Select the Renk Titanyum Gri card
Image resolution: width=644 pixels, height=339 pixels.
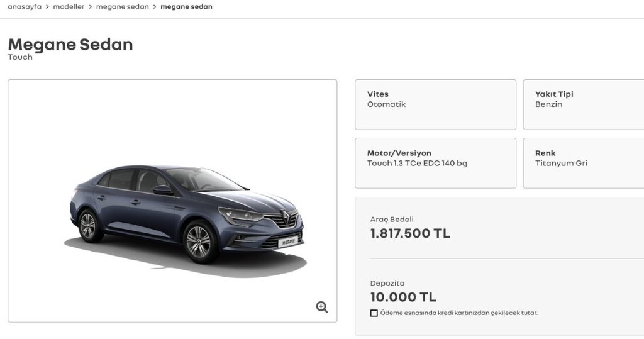(x=583, y=163)
